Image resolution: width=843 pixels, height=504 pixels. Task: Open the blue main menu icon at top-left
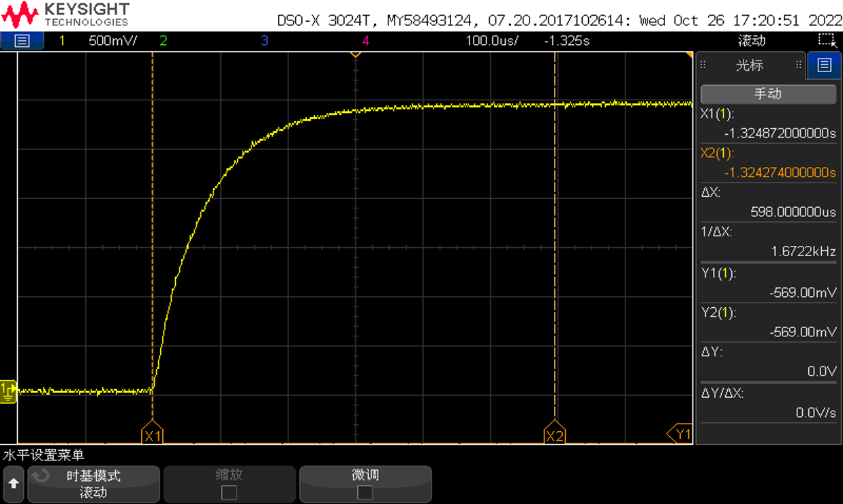[x=22, y=41]
